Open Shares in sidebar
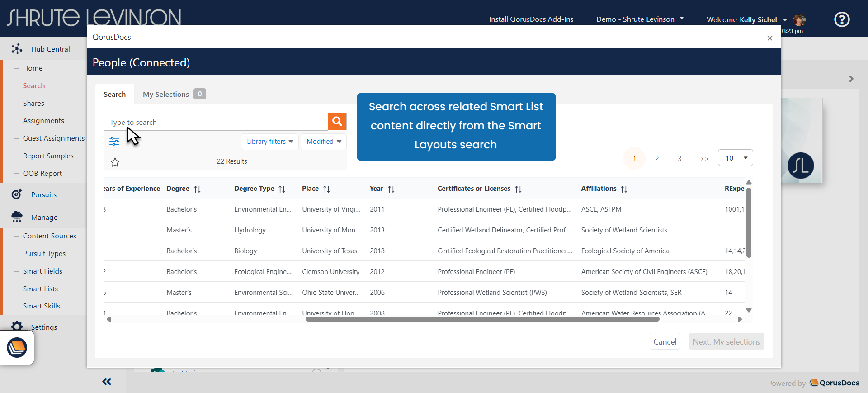868x393 pixels. point(33,103)
